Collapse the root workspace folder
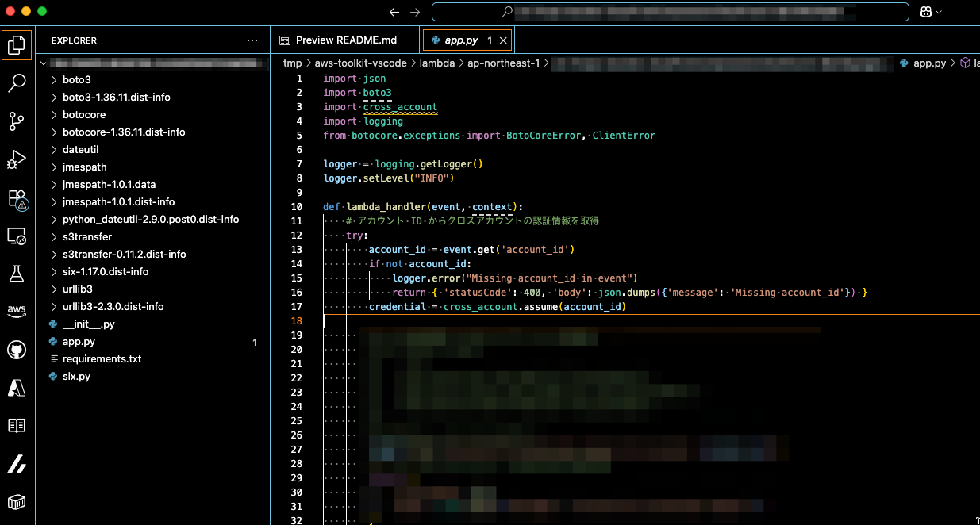This screenshot has width=980, height=525. pos(43,63)
